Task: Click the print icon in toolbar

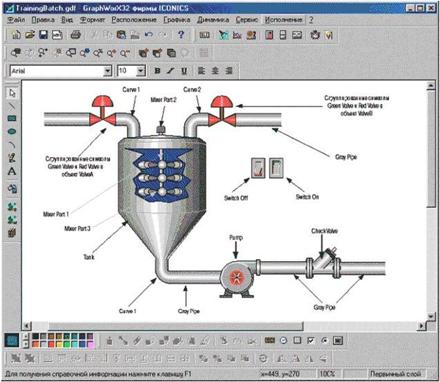Action: [76, 35]
